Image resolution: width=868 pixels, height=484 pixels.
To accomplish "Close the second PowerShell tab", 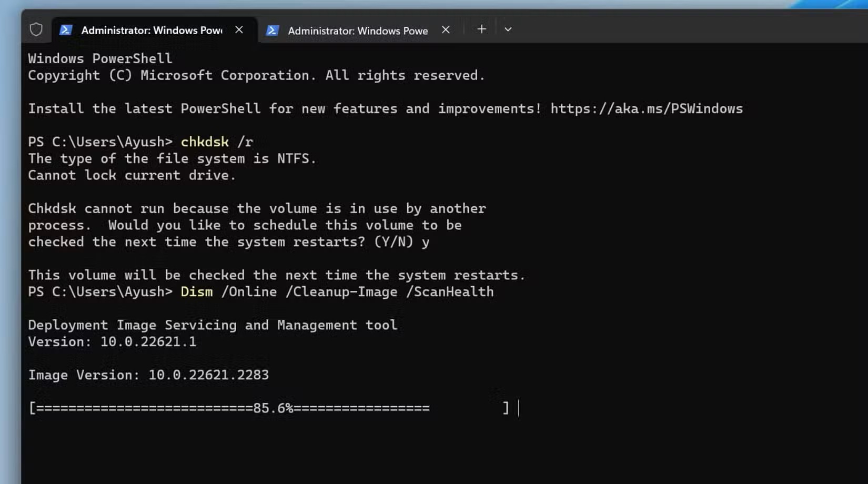I will coord(446,30).
